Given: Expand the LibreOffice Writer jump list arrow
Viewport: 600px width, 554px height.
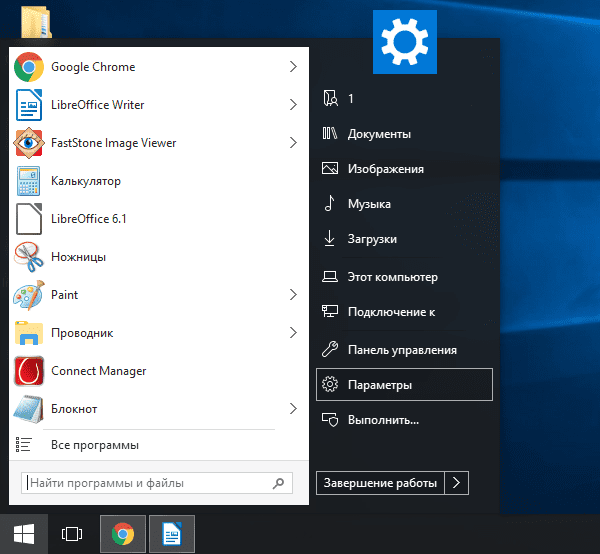Looking at the screenshot, I should [293, 105].
